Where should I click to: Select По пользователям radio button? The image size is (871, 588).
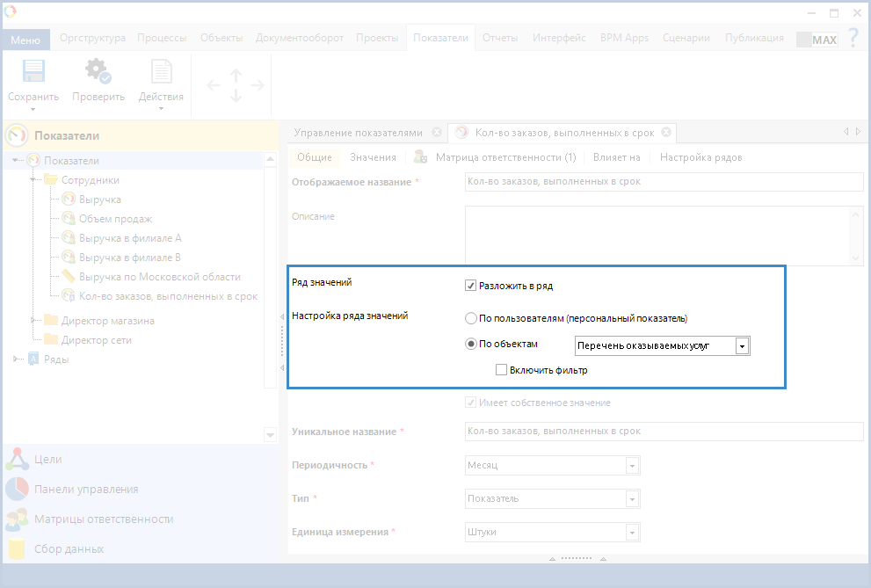point(470,318)
